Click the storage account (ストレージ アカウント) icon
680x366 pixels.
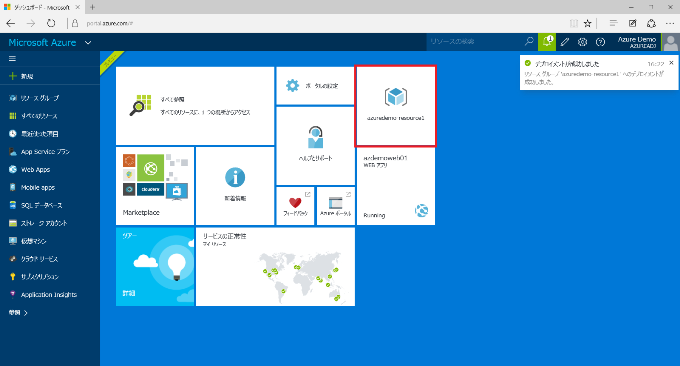[x=13, y=223]
